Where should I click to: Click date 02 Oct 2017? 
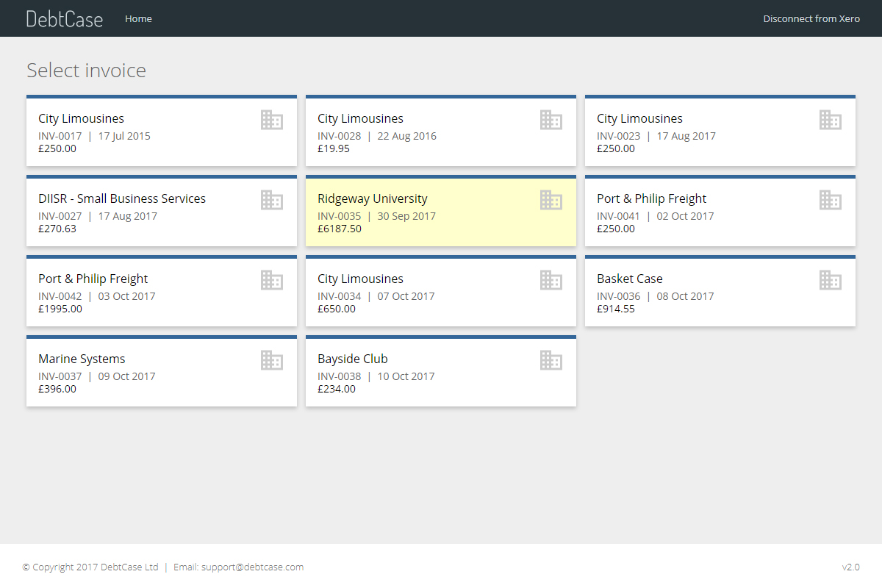pos(686,216)
